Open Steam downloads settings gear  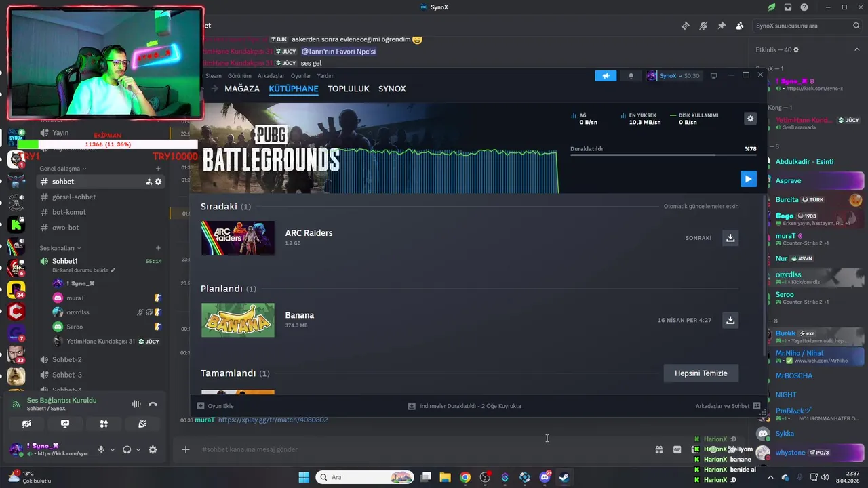coord(750,119)
